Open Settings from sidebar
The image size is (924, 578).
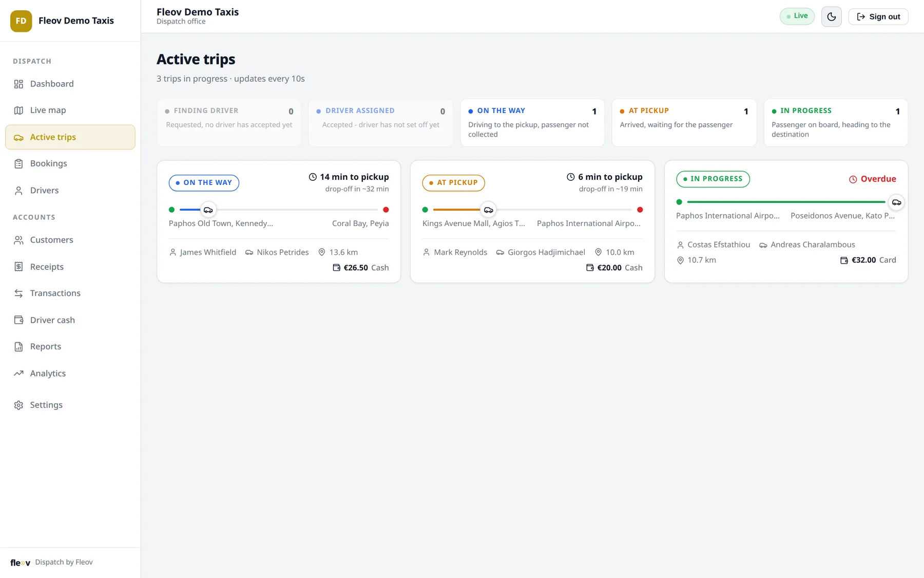[70, 405]
